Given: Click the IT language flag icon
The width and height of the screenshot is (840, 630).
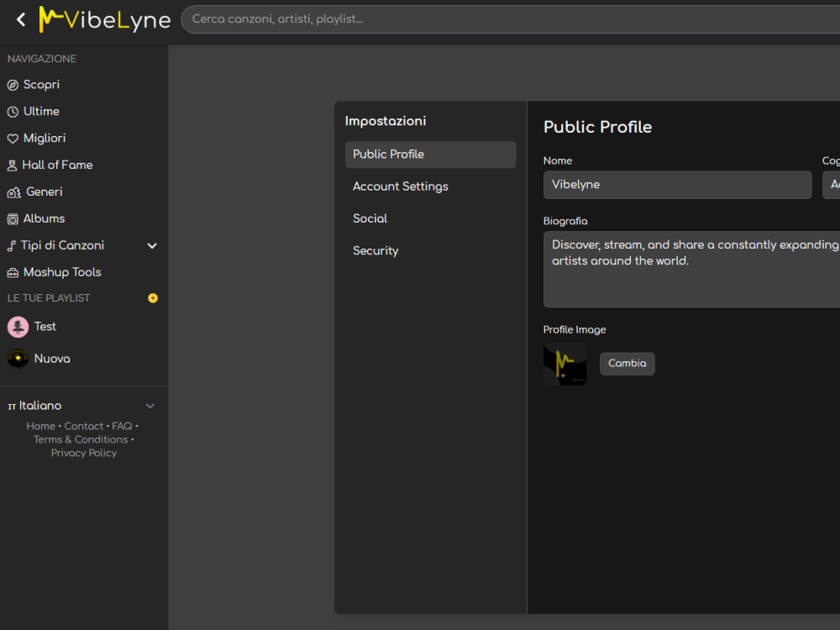Looking at the screenshot, I should click(x=12, y=407).
